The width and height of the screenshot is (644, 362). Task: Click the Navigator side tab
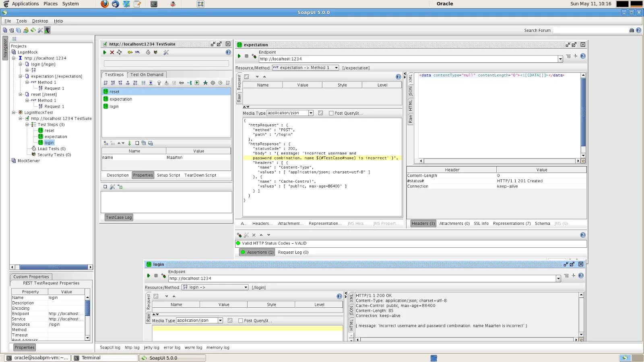pyautogui.click(x=5, y=48)
